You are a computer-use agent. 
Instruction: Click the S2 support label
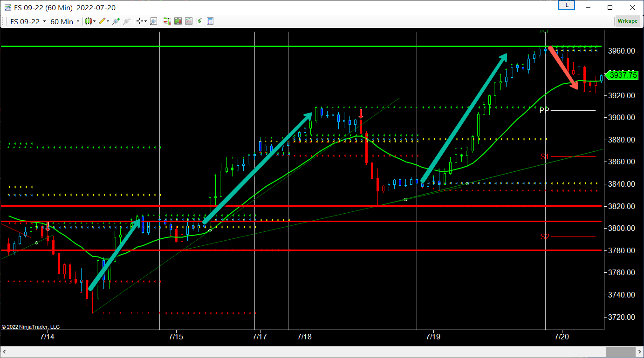coord(545,237)
